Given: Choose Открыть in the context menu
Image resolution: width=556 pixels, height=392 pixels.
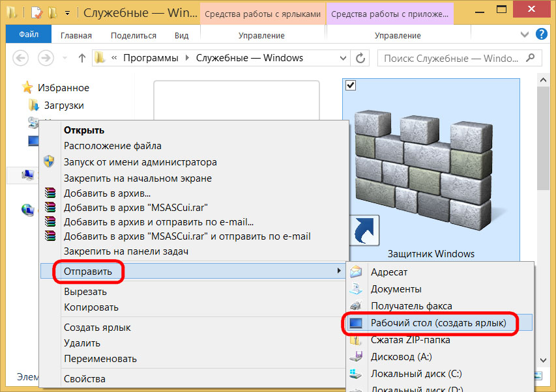Looking at the screenshot, I should coord(193,130).
